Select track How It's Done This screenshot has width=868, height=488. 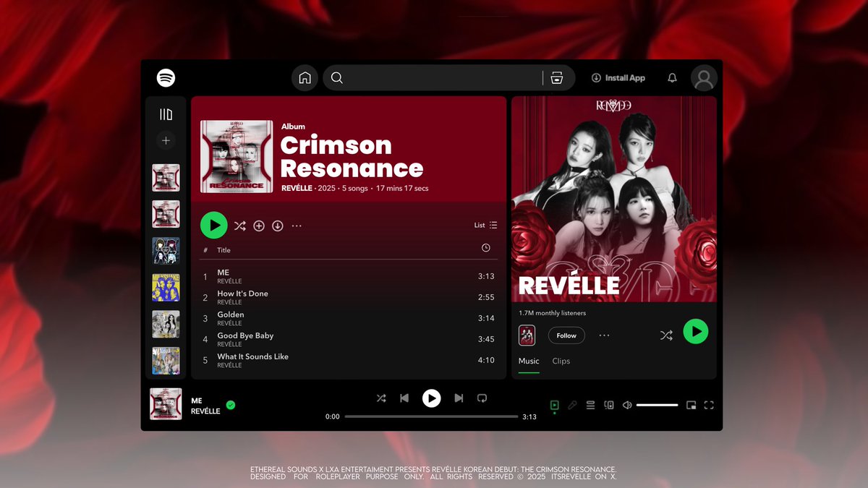point(348,297)
